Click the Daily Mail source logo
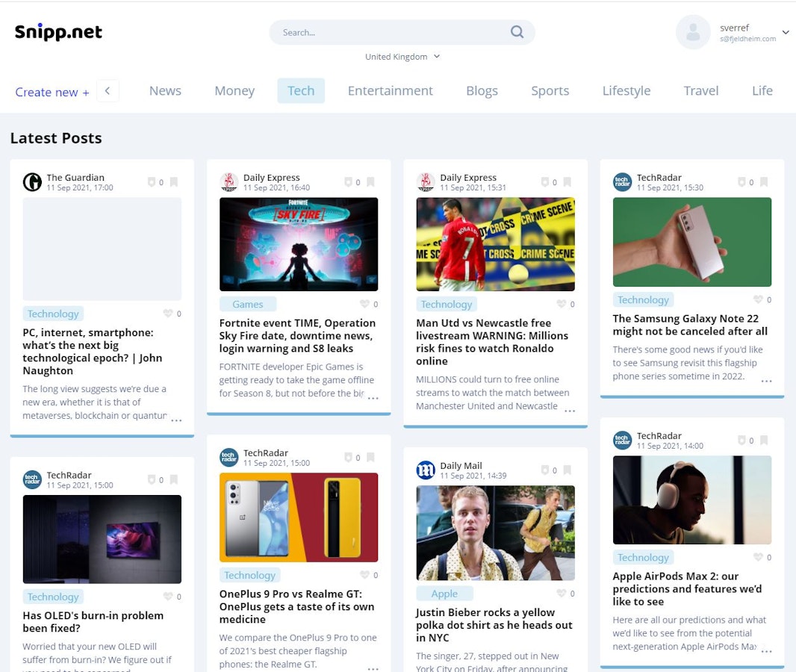Image resolution: width=796 pixels, height=672 pixels. coord(426,470)
